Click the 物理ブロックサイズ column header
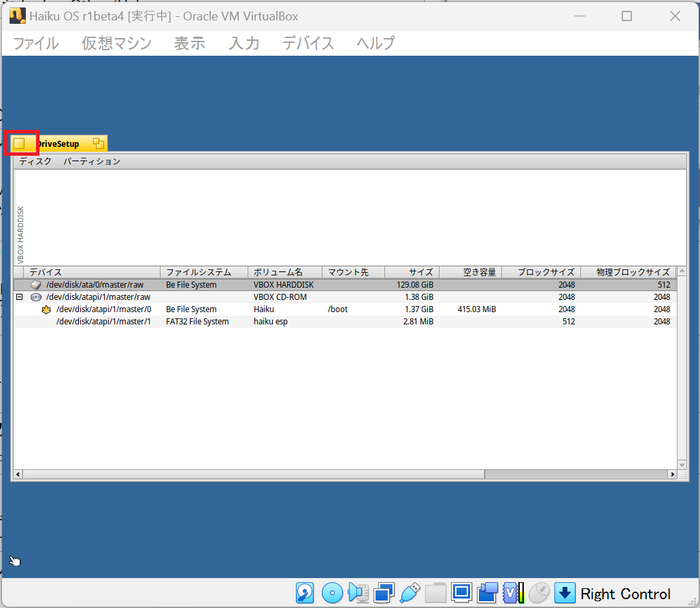The height and width of the screenshot is (608, 700). click(629, 272)
